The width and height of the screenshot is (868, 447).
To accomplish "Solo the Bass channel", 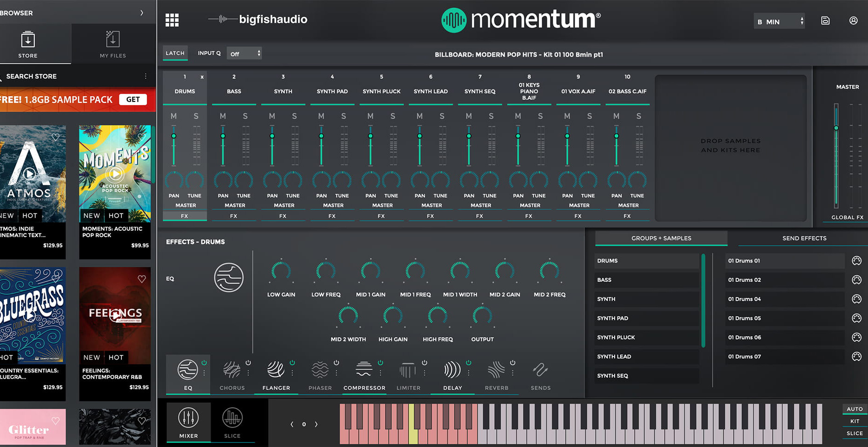I will coord(245,116).
